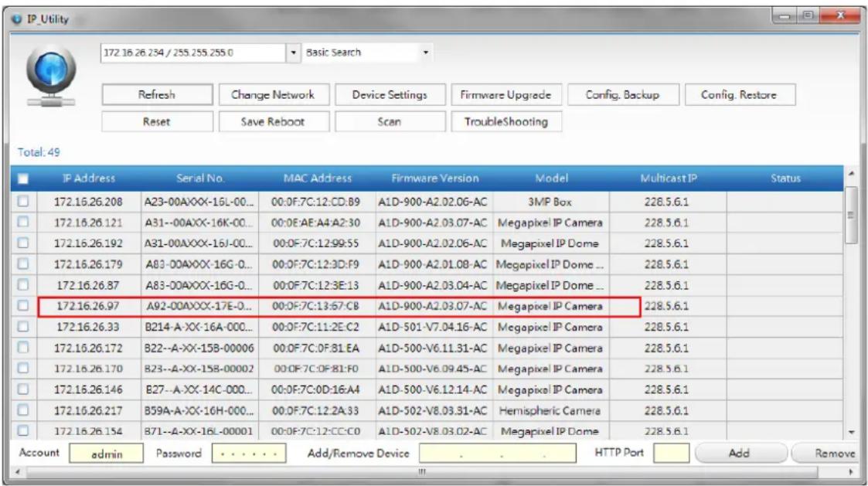This screenshot has height=486, width=868.
Task: Click the IP_Utility title bar app icon
Action: 17,19
